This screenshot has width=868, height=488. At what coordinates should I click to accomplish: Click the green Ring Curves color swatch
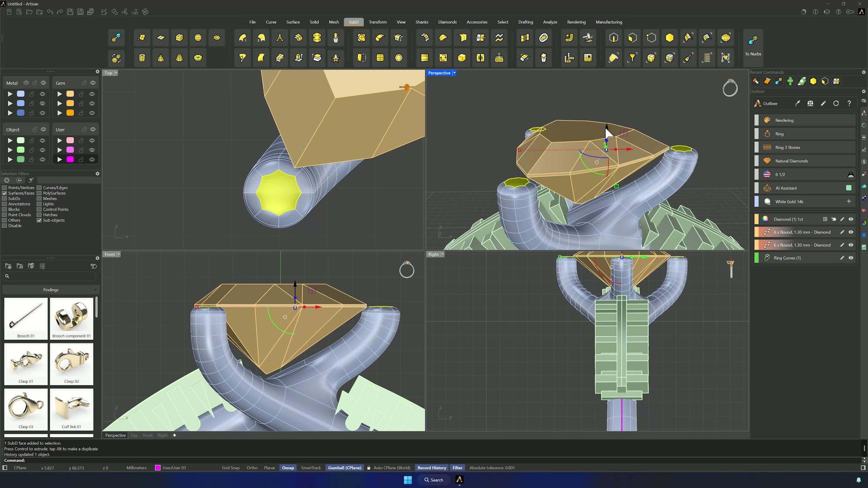[757, 258]
